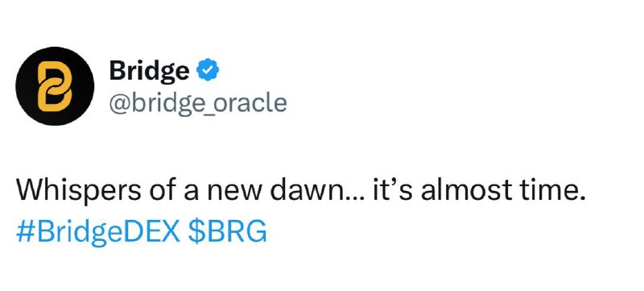Click the word oracle in the handle
The image size is (644, 291).
pos(251,102)
